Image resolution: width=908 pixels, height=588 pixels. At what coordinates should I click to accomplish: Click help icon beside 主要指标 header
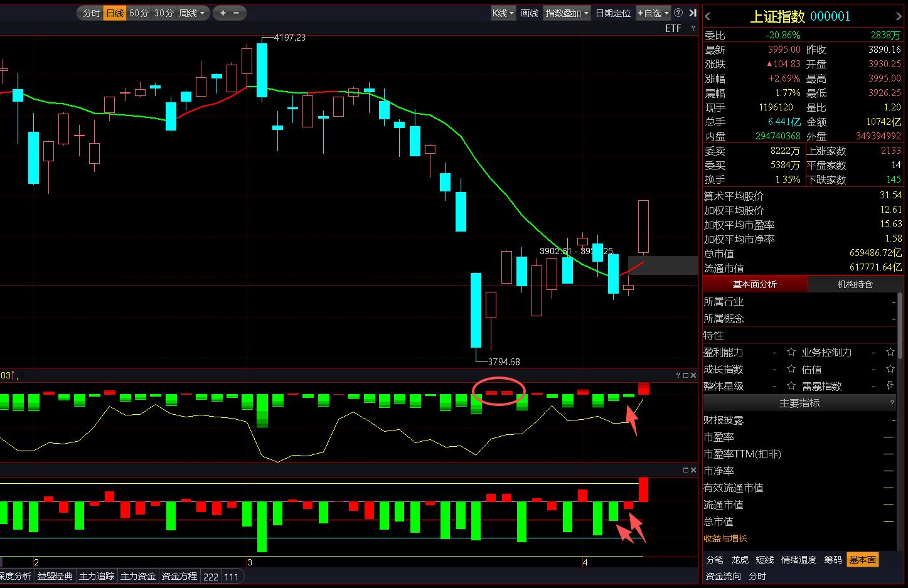tap(892, 403)
